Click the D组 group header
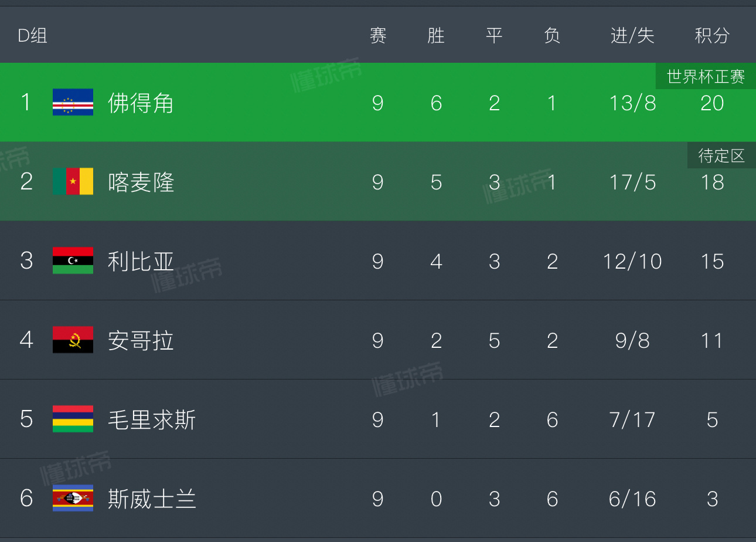 32,36
